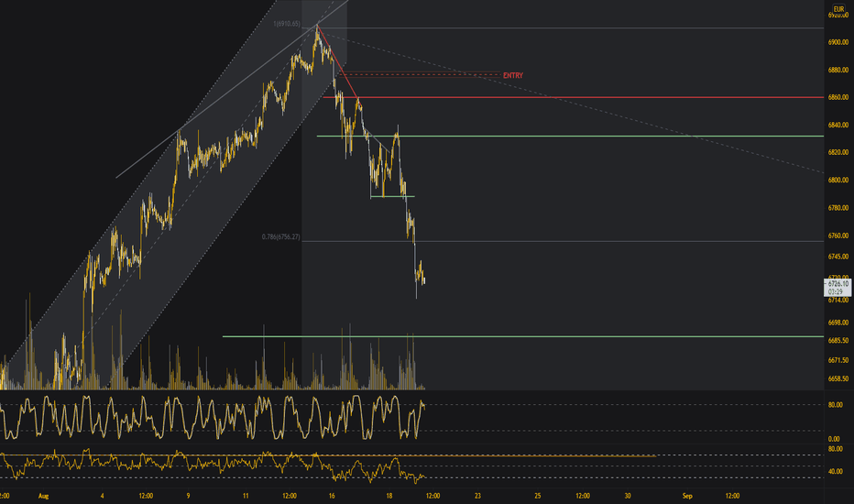The height and width of the screenshot is (504, 854).
Task: Click the 0.00 oscillator scale label
Action: 834,439
